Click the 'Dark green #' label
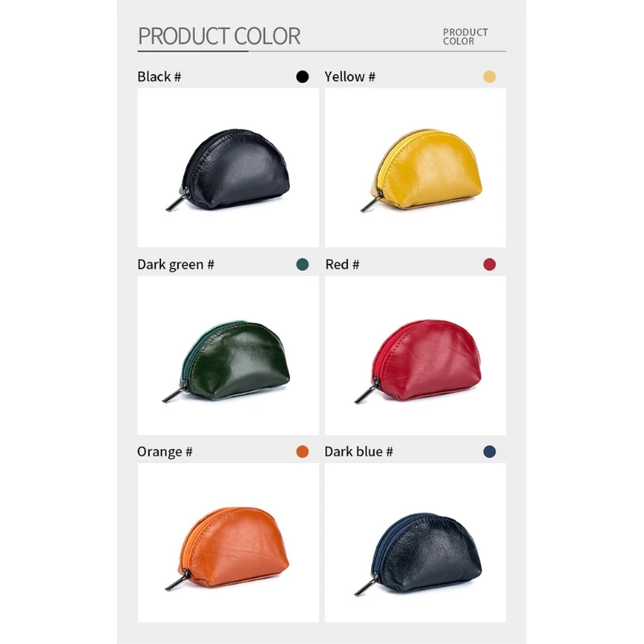 point(175,265)
